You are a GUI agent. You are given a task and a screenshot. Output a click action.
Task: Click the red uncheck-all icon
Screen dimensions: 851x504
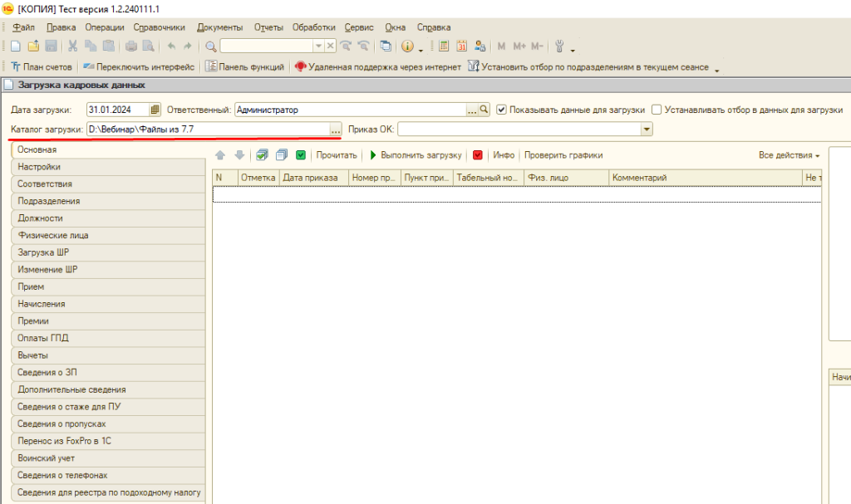click(478, 155)
